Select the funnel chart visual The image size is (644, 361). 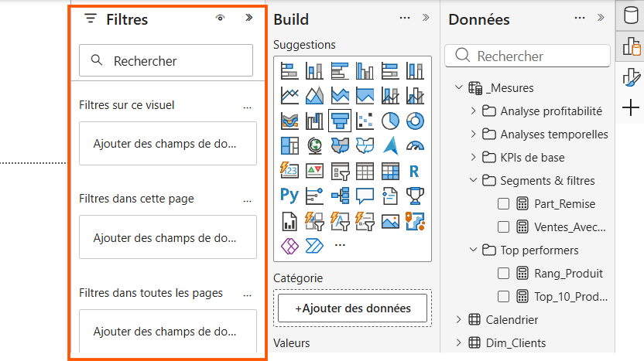340,121
